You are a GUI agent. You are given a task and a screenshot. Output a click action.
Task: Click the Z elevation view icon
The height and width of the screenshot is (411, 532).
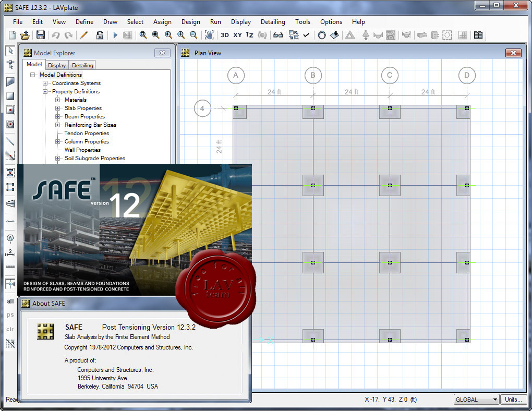pos(249,35)
